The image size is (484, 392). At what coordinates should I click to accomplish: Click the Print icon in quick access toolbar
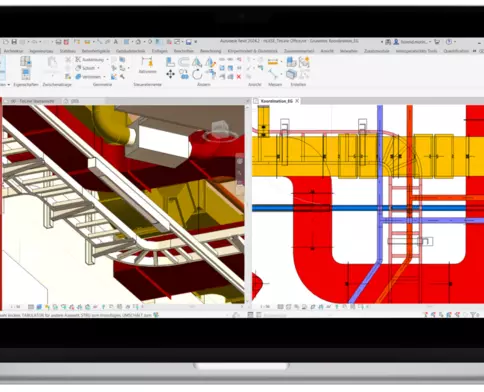tap(58, 42)
